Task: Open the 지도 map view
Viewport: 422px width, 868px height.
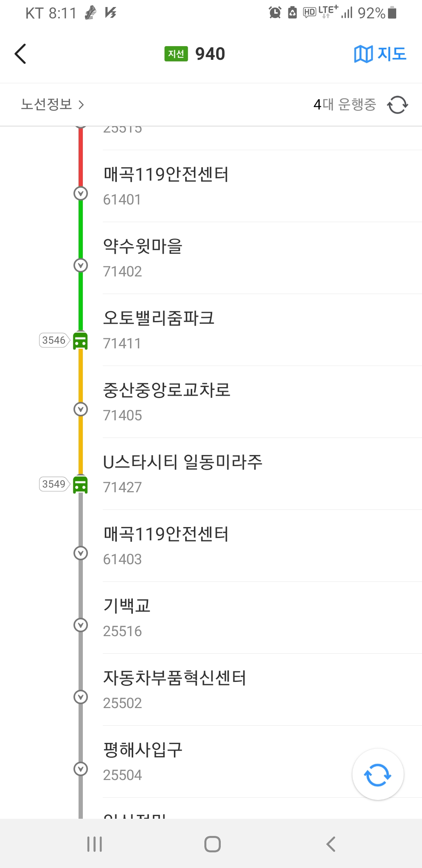Action: click(380, 54)
